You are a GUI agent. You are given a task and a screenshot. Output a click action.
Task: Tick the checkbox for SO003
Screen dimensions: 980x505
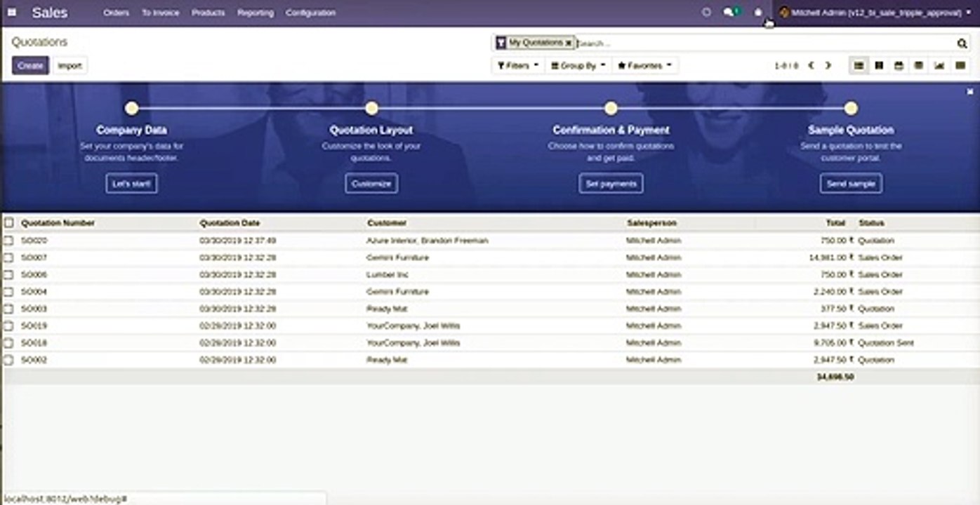point(8,309)
